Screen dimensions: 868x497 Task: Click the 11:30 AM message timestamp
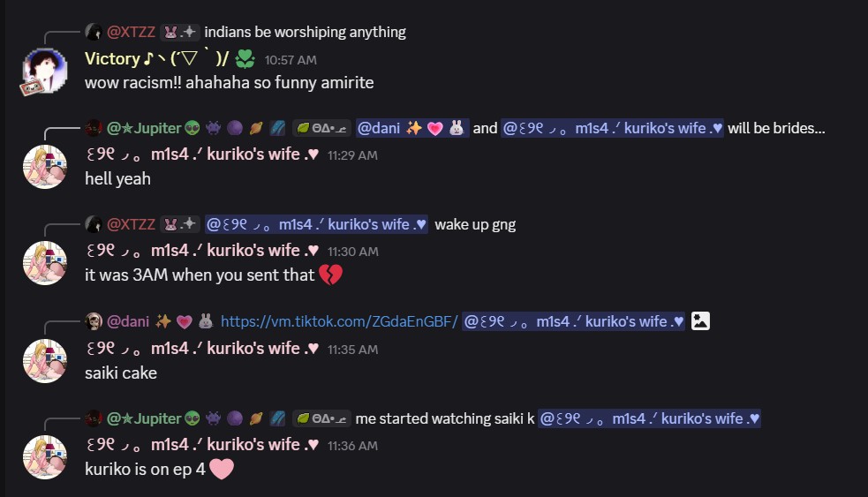pyautogui.click(x=352, y=252)
